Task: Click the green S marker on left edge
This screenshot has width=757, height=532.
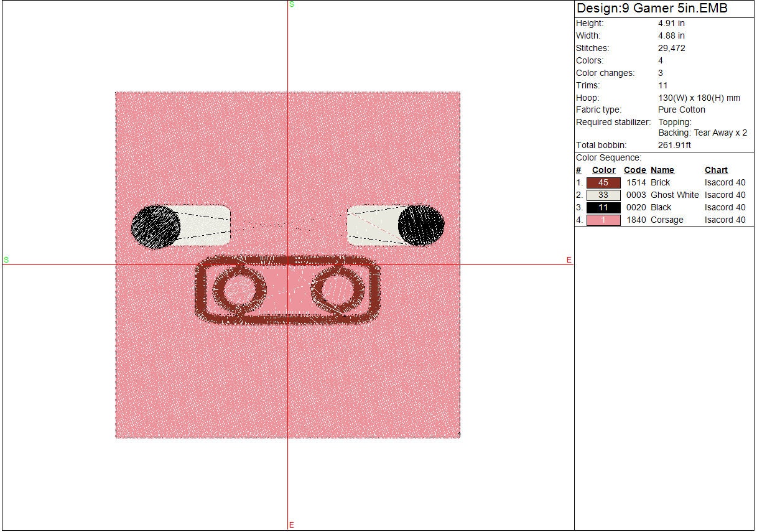Action: coord(6,259)
